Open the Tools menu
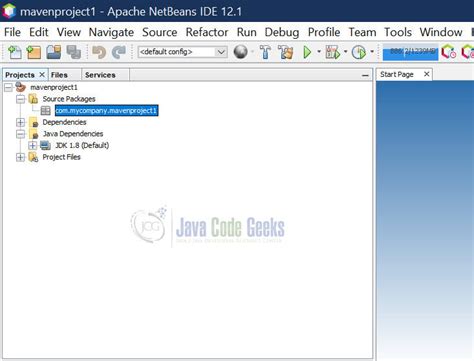 [x=398, y=32]
